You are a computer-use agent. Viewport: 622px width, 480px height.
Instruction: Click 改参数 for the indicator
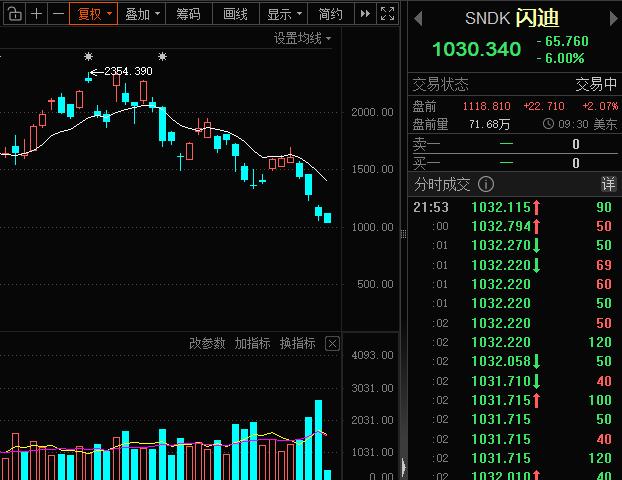point(207,343)
